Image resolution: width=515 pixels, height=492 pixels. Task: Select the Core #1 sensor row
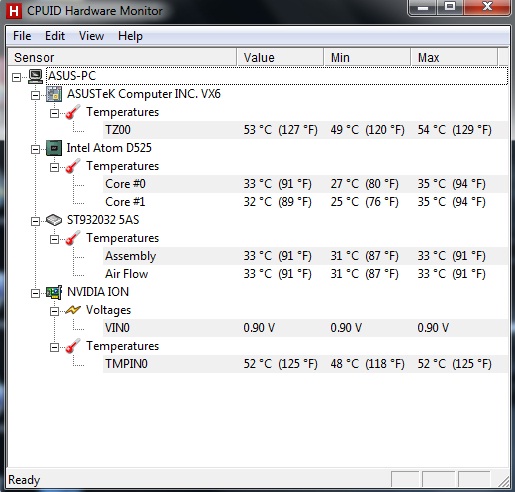click(x=305, y=202)
